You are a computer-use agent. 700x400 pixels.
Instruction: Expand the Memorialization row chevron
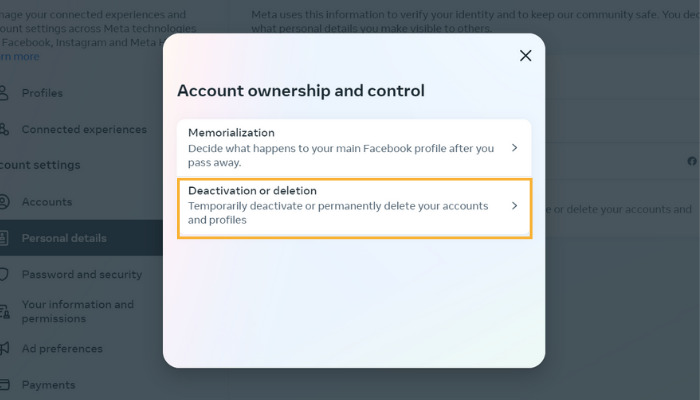[514, 148]
